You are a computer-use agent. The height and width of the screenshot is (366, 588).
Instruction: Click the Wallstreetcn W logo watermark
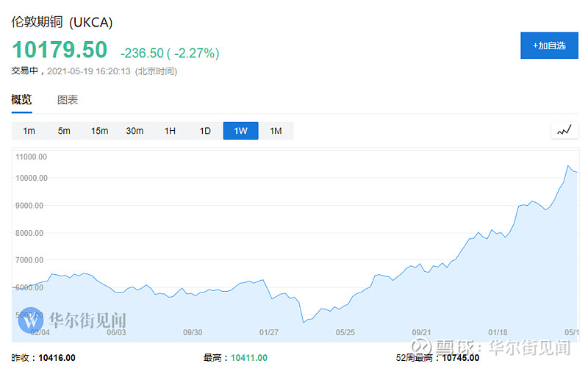pos(31,320)
